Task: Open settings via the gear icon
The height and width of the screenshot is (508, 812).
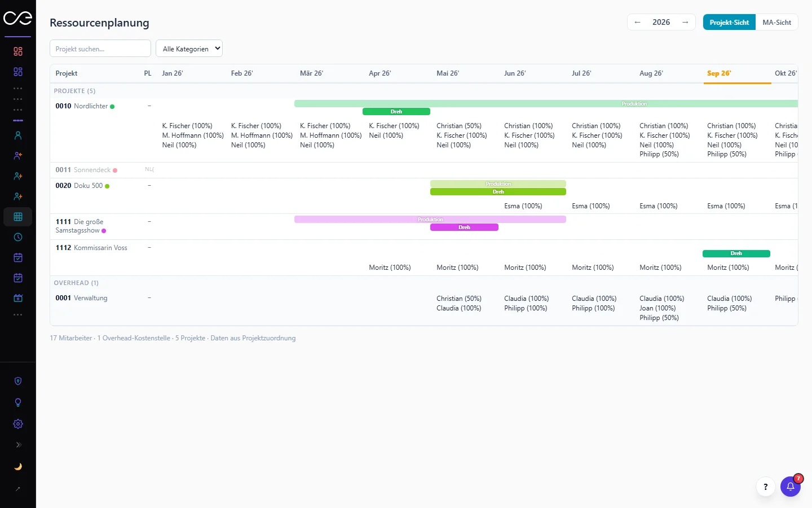Action: click(x=18, y=424)
